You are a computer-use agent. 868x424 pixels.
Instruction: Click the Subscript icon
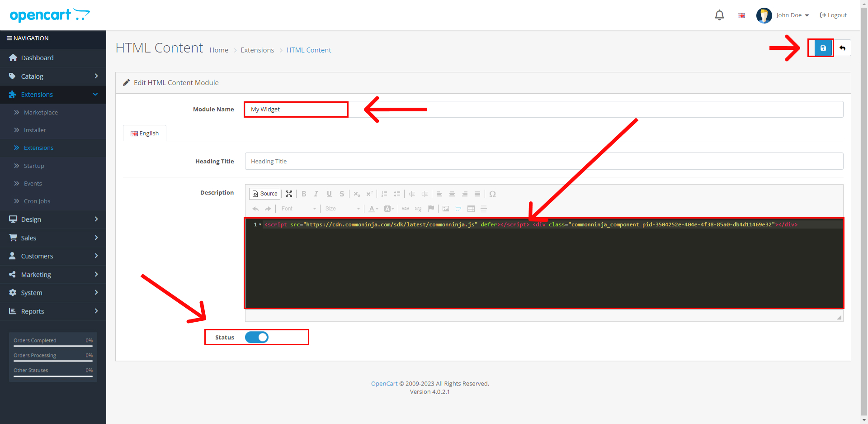click(x=357, y=194)
